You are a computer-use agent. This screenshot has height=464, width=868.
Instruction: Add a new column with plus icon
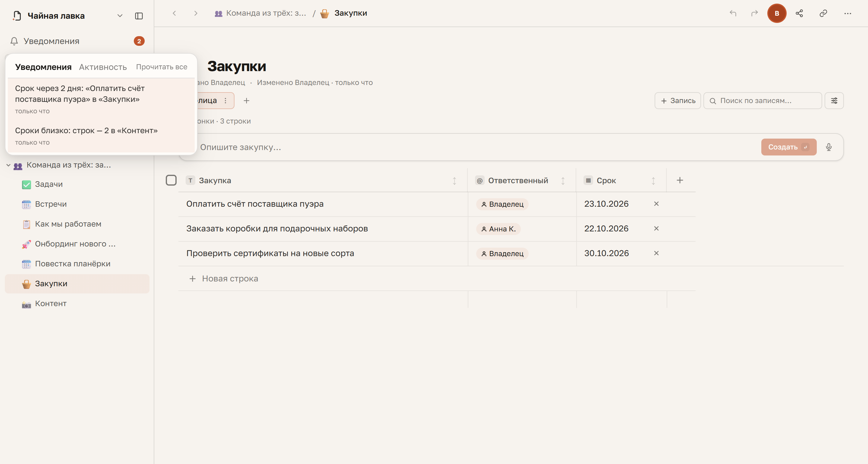tap(680, 180)
